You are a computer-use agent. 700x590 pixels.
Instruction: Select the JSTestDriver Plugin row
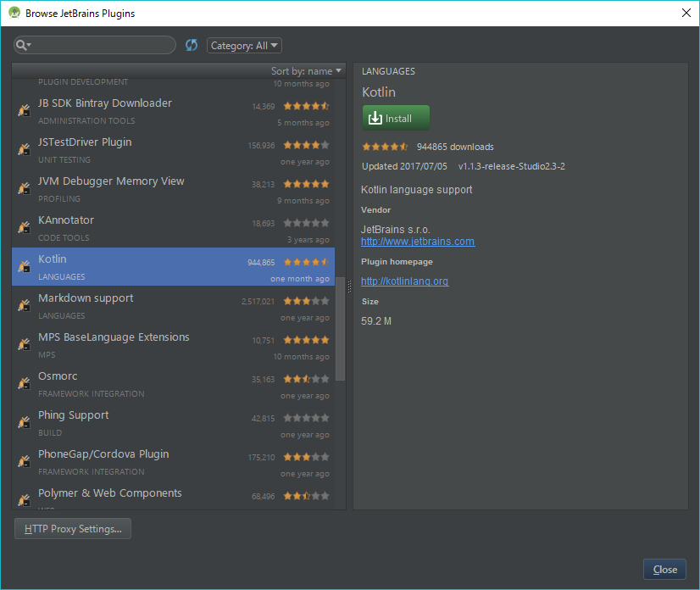click(173, 150)
